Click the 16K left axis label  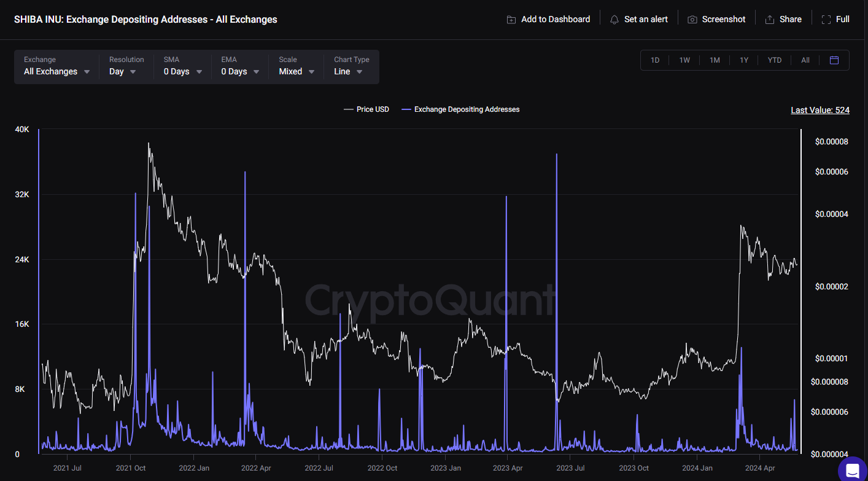[21, 324]
